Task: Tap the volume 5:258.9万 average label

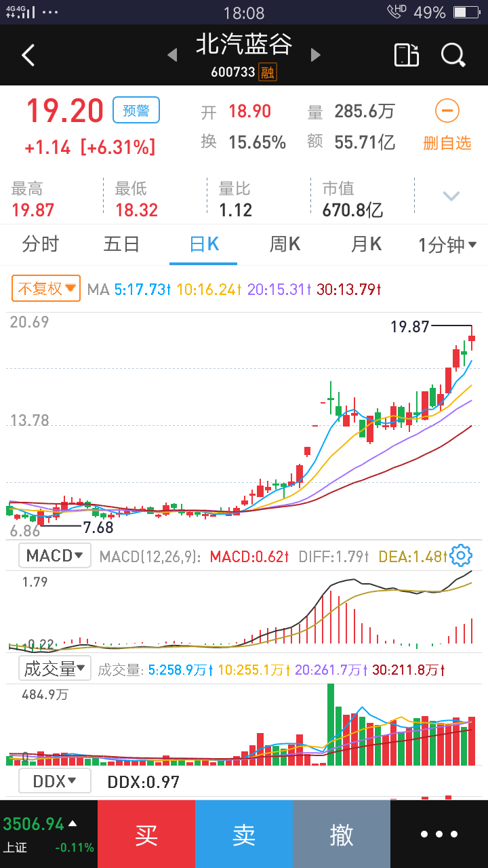Action: (181, 670)
